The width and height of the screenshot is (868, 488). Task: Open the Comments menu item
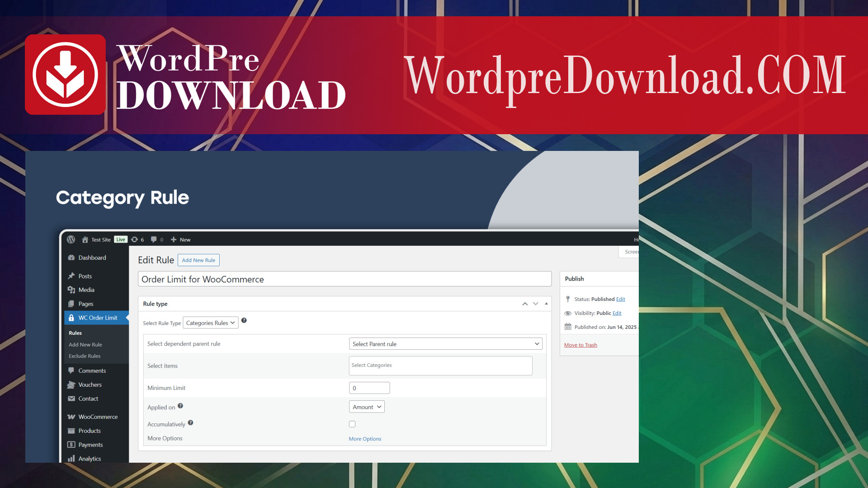pyautogui.click(x=92, y=371)
